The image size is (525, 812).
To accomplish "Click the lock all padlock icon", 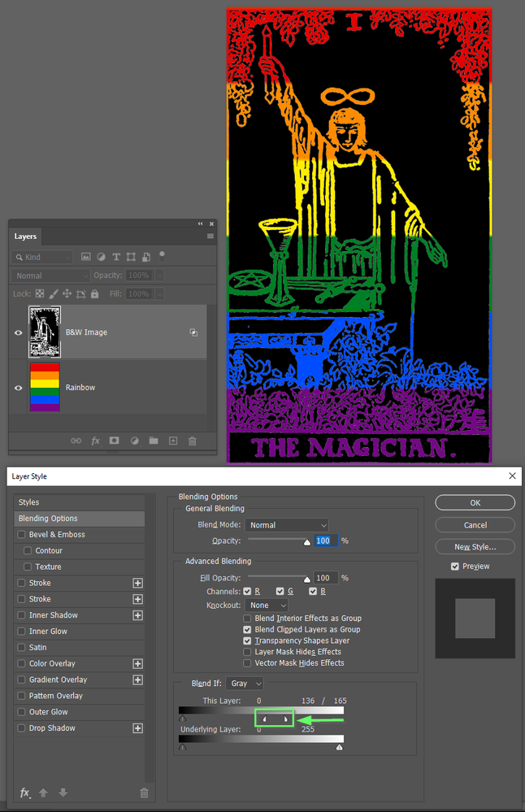I will (95, 293).
